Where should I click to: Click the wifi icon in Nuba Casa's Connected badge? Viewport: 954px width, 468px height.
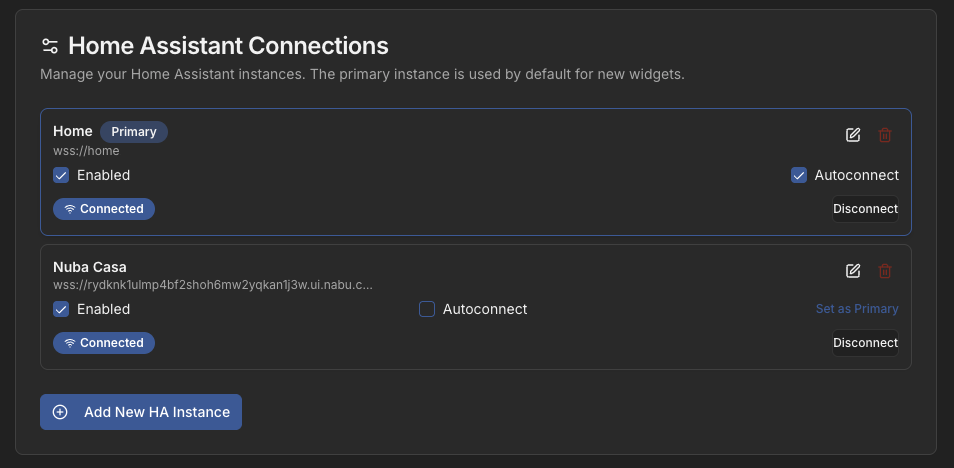coord(70,343)
